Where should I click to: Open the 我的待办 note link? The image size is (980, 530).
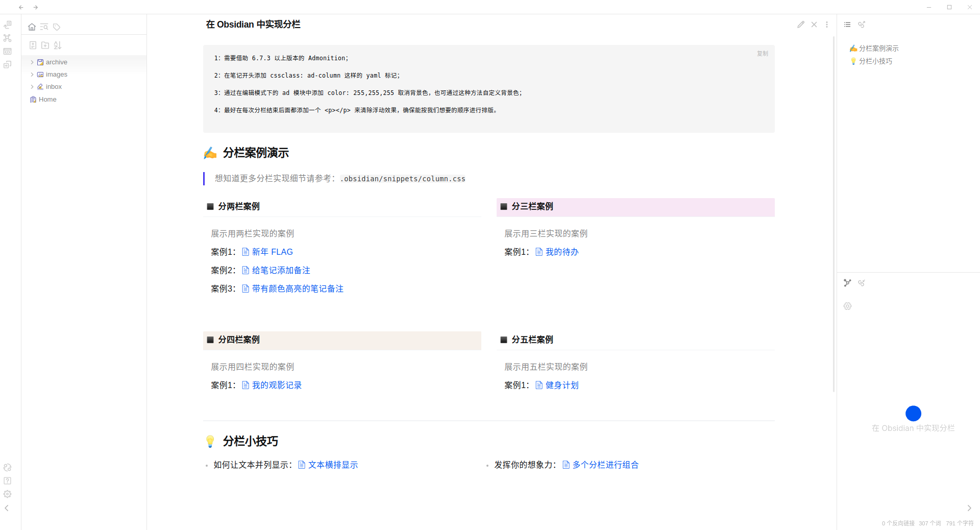(x=557, y=252)
